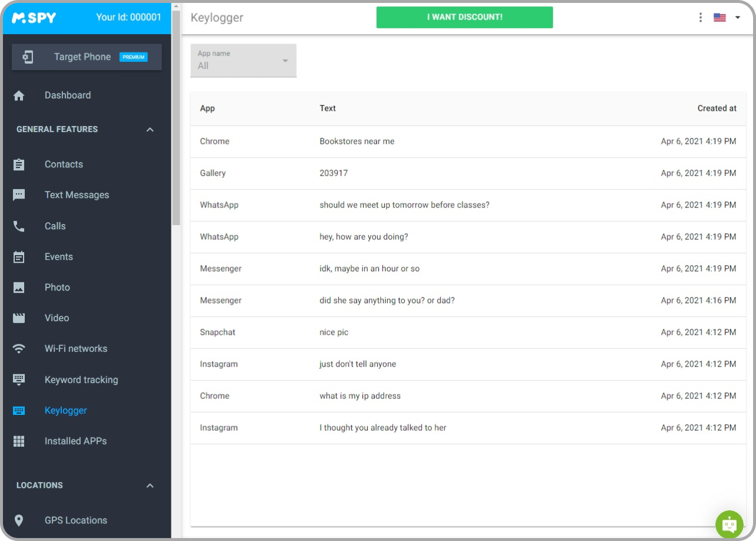Open Events in the sidebar
This screenshot has height=541, width=756.
coord(59,257)
